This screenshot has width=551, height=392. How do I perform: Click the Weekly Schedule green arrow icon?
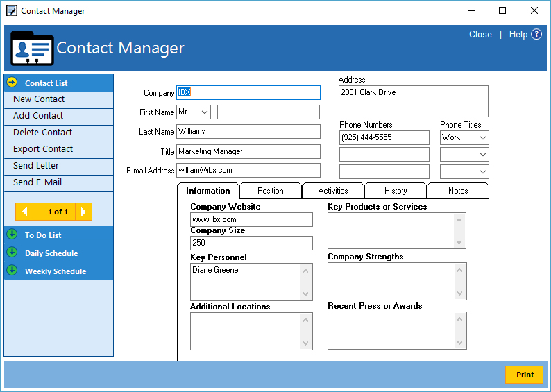[12, 271]
